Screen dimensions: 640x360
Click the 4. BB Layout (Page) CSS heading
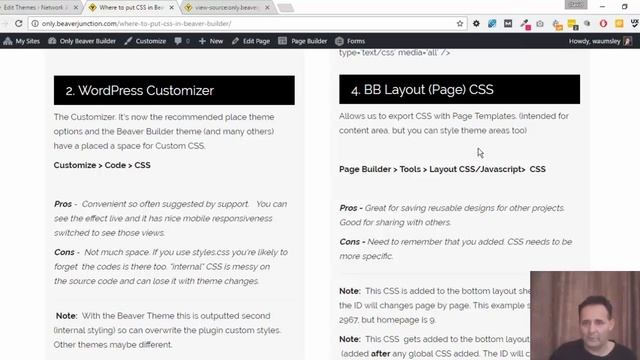pyautogui.click(x=460, y=89)
